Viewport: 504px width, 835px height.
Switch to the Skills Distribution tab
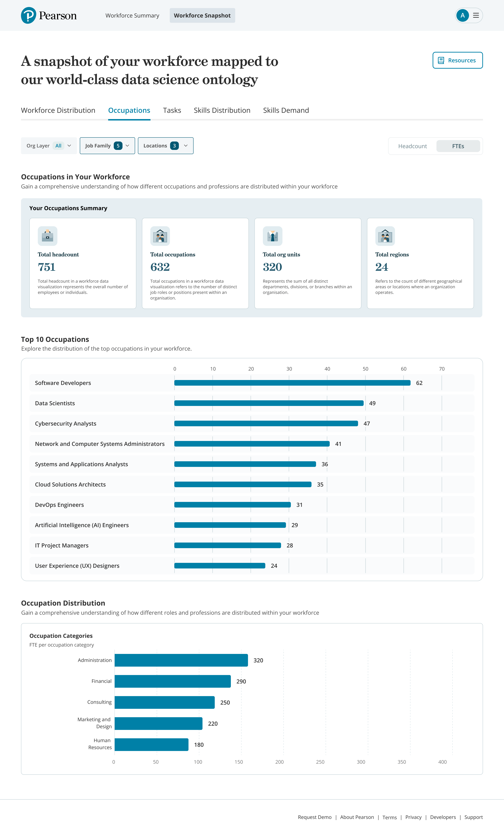(222, 111)
